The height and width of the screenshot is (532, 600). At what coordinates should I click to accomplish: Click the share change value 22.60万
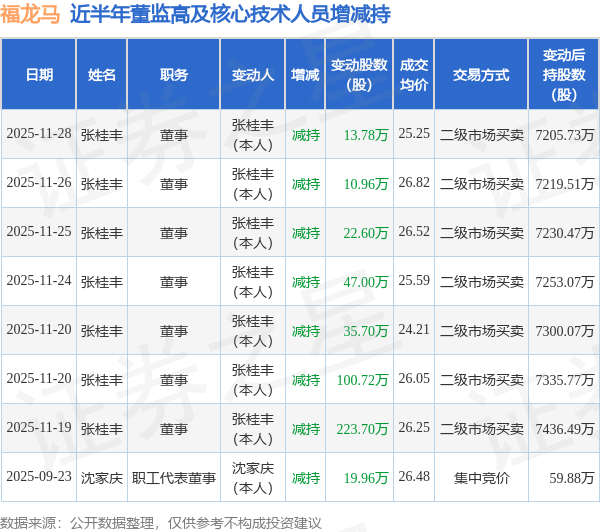click(x=366, y=233)
